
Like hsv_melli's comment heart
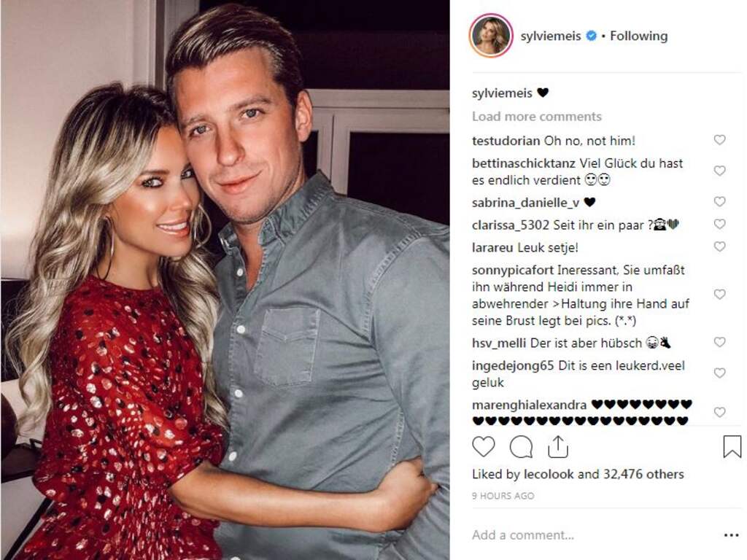pyautogui.click(x=719, y=342)
